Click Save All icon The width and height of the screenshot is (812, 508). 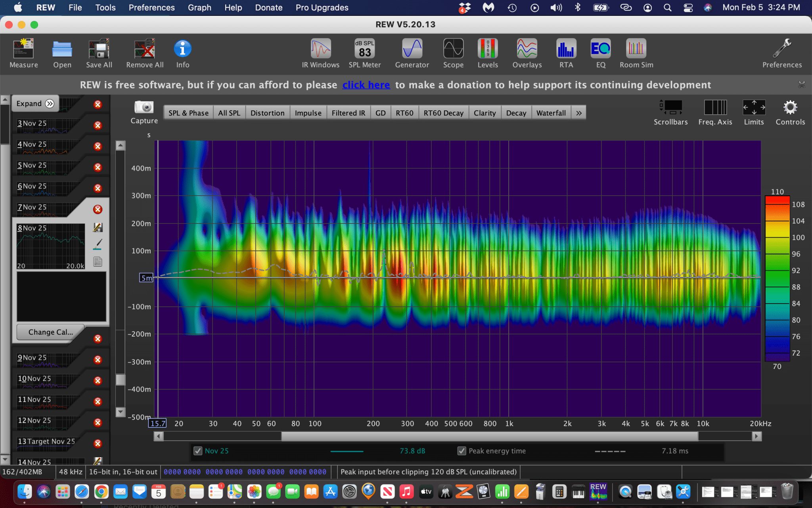pos(99,53)
